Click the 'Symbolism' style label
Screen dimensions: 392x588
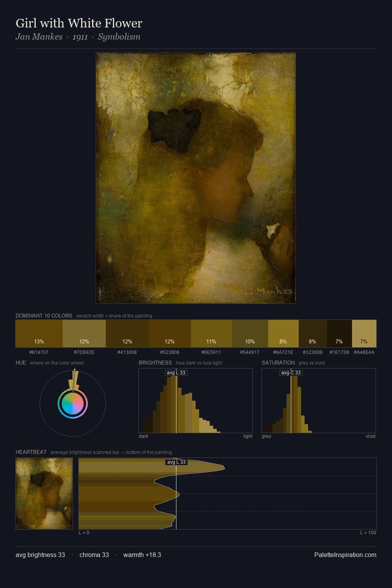tap(119, 37)
